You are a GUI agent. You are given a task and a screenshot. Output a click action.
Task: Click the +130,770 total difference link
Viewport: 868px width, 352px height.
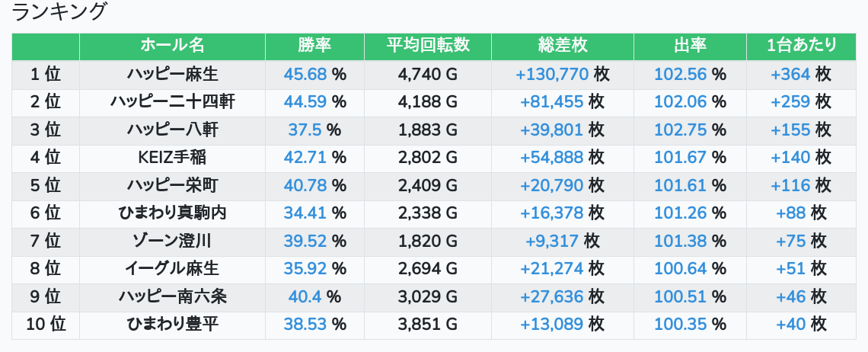click(x=552, y=74)
